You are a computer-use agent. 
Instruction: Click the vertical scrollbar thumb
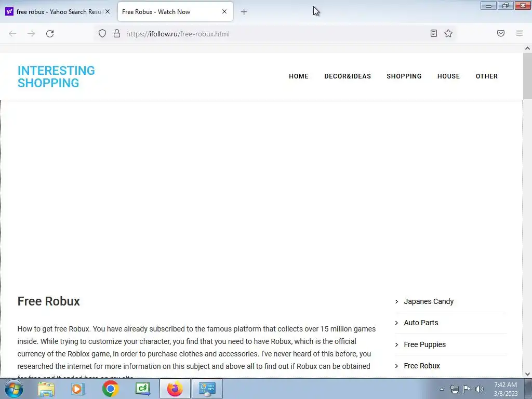click(x=527, y=76)
